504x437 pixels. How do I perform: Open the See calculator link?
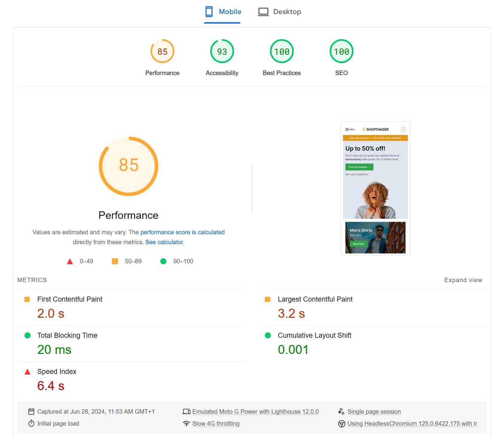click(164, 242)
